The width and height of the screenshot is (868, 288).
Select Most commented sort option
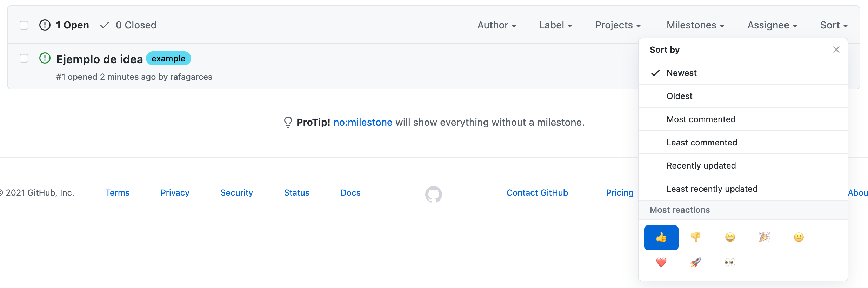point(701,119)
